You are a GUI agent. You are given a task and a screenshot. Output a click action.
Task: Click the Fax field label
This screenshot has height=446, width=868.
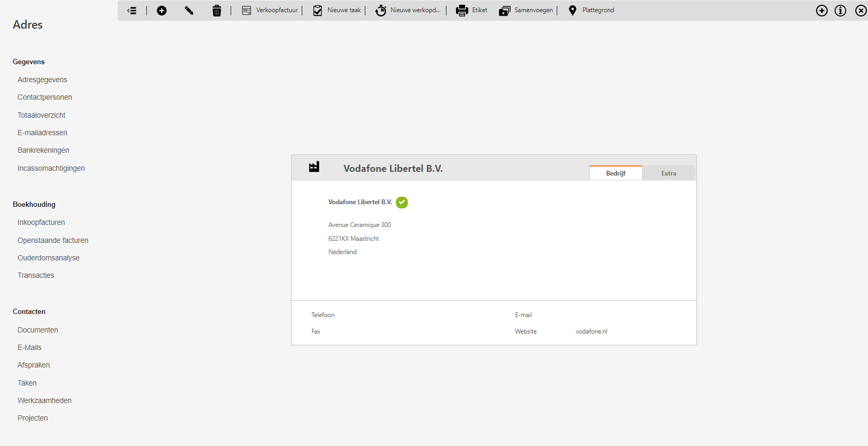click(316, 331)
